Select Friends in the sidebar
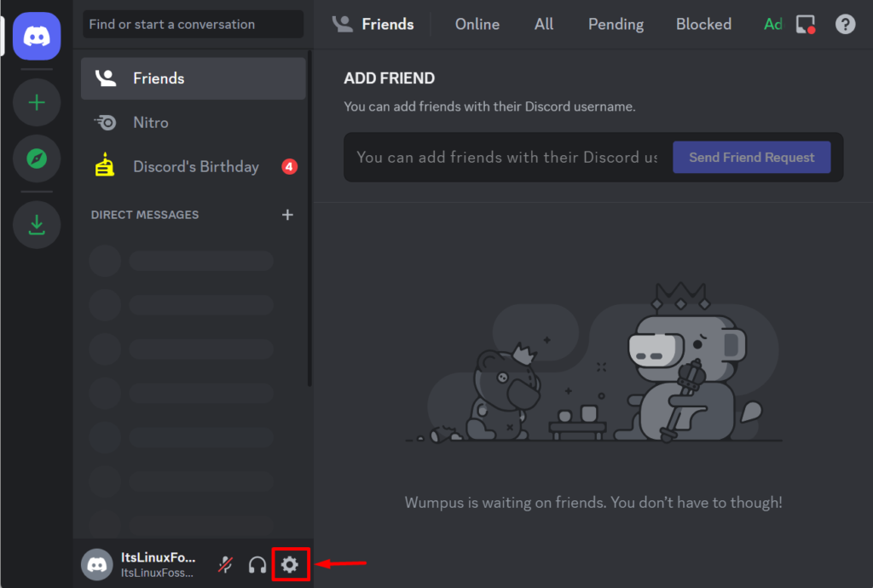The width and height of the screenshot is (873, 588). tap(194, 78)
